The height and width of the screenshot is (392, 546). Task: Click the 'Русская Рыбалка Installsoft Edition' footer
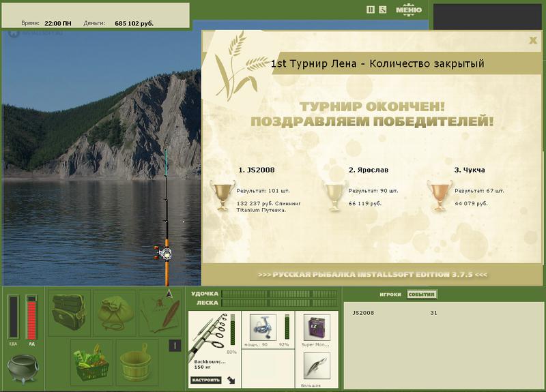point(373,275)
